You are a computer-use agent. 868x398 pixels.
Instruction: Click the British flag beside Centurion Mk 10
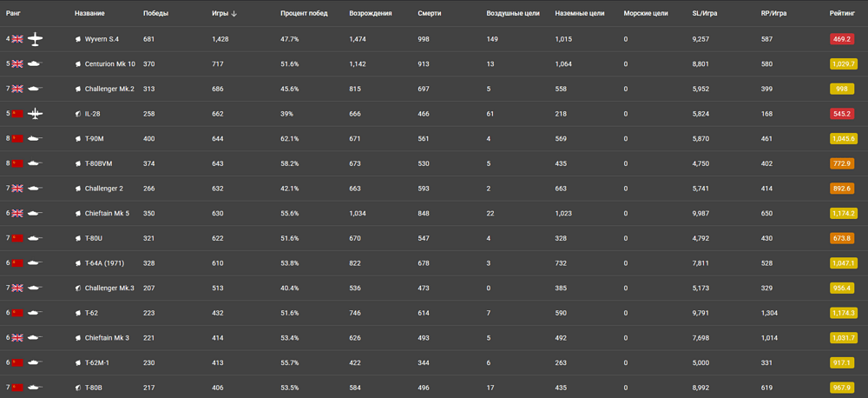pyautogui.click(x=17, y=64)
